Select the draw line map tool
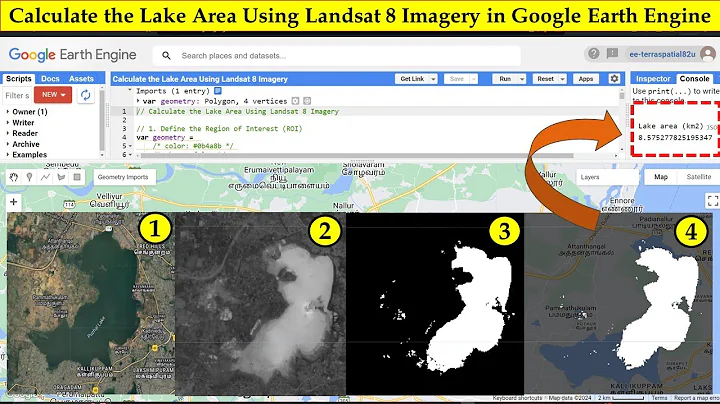The width and height of the screenshot is (720, 404). point(45,177)
